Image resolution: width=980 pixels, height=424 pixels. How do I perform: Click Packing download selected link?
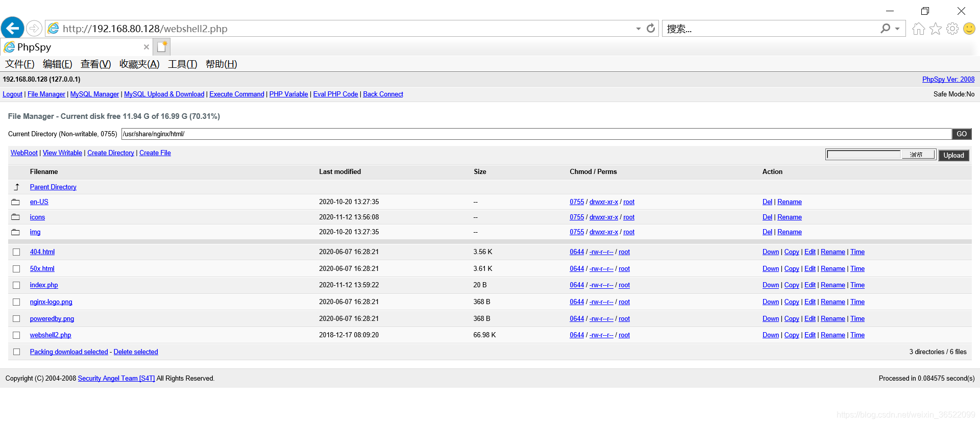pos(69,352)
